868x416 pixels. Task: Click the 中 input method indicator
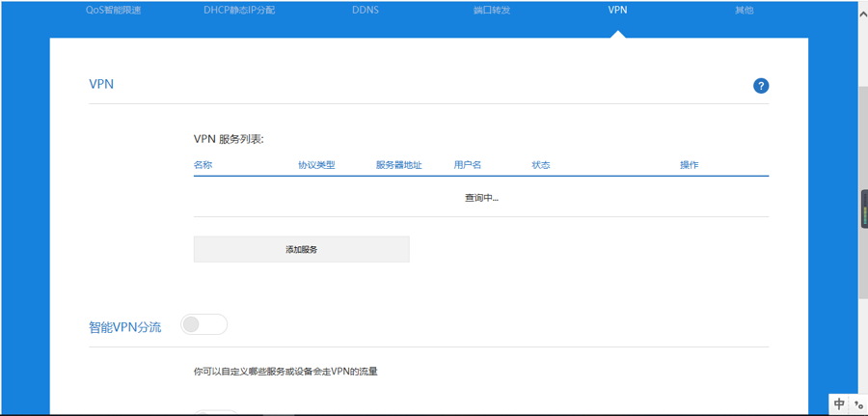pyautogui.click(x=839, y=403)
